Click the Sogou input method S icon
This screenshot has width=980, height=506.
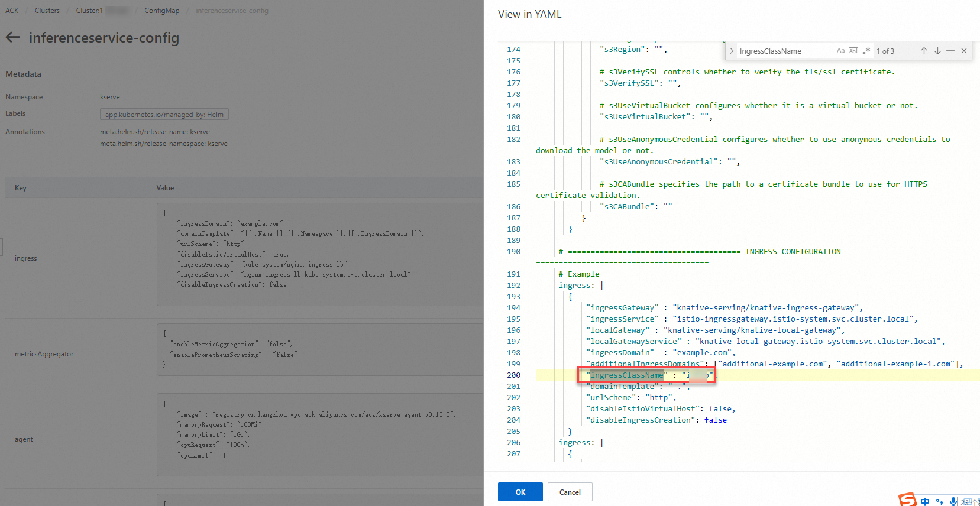point(908,499)
